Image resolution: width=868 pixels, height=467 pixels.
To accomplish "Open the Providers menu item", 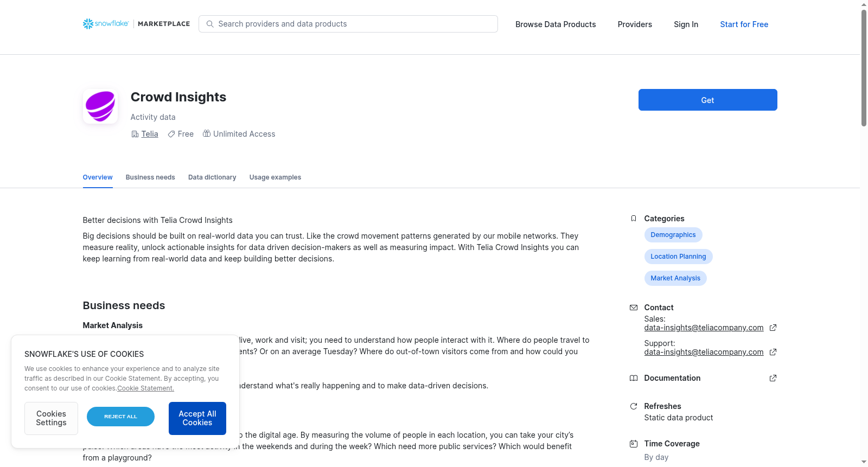I will click(635, 24).
